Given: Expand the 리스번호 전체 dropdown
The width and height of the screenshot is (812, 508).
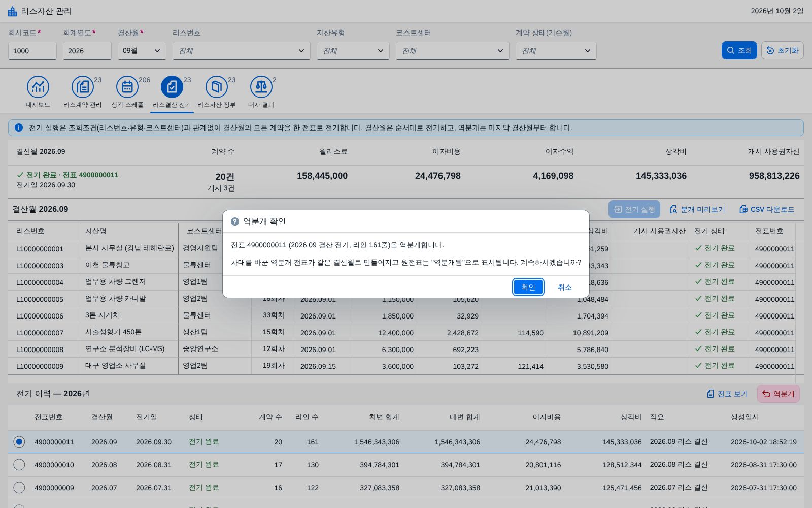Looking at the screenshot, I should (242, 51).
